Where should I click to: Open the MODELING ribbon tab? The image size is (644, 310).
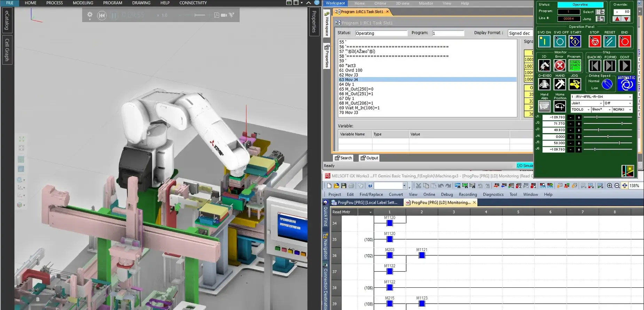[83, 3]
